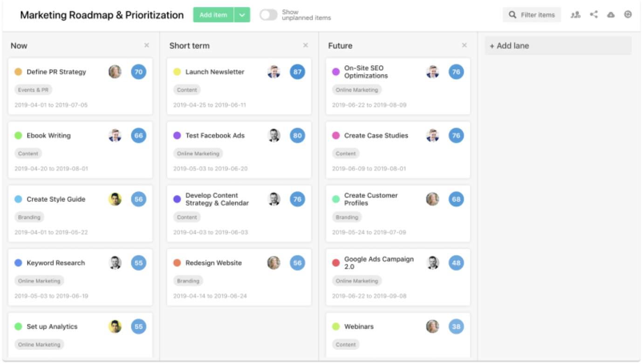Close the Now lane with its X
Screen dimensions: 642x364
pyautogui.click(x=147, y=46)
